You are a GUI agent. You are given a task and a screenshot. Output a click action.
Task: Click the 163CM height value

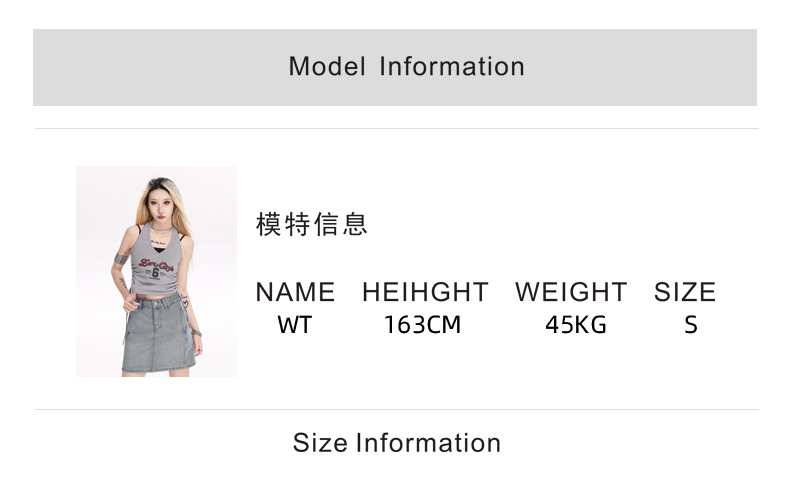pyautogui.click(x=422, y=325)
